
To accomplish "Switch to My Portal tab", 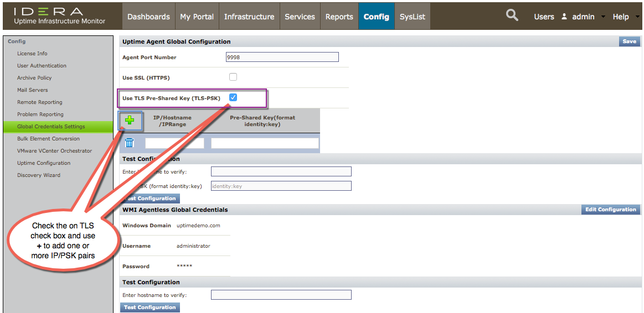I will [197, 17].
